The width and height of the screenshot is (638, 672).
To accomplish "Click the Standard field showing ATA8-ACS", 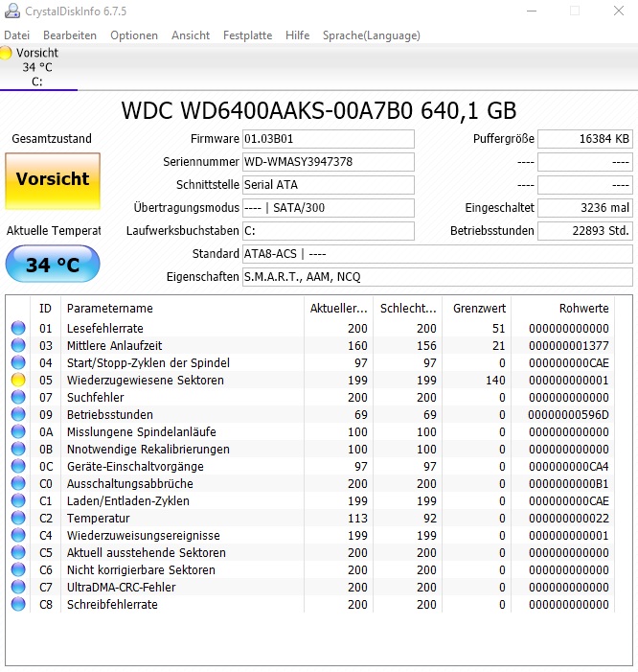I will [x=438, y=254].
